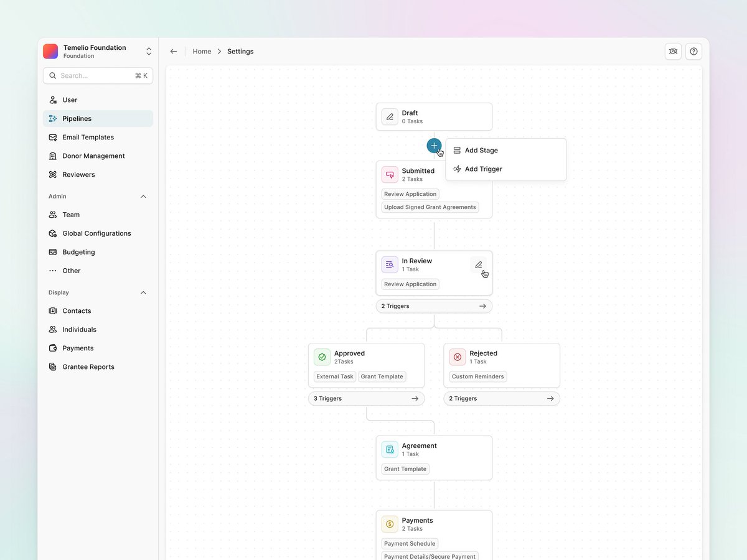Click Grant Template tag in Approved stage
747x560 pixels.
click(382, 376)
